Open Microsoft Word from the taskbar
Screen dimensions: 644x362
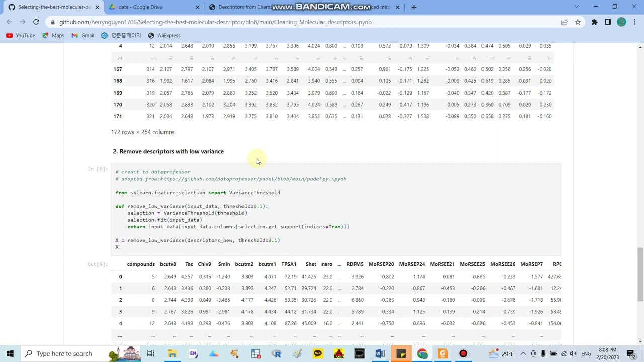click(x=380, y=354)
